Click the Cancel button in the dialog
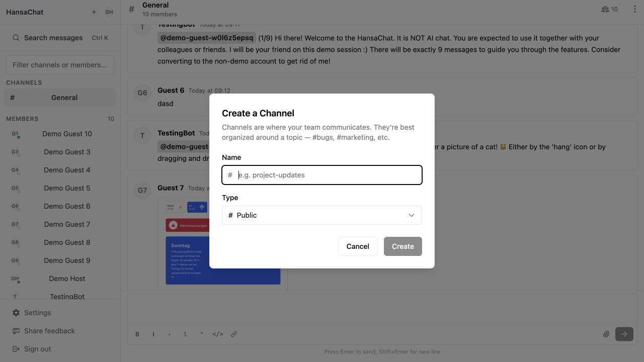 click(x=358, y=246)
